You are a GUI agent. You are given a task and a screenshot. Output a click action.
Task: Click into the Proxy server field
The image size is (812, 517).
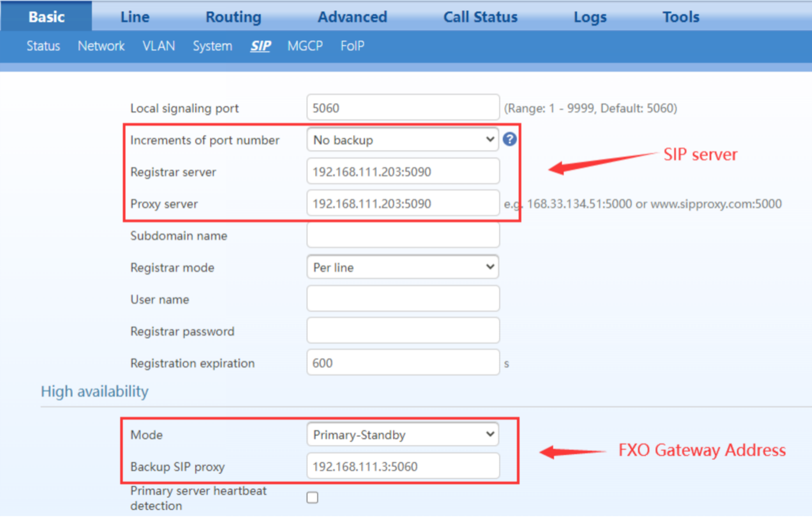click(402, 203)
